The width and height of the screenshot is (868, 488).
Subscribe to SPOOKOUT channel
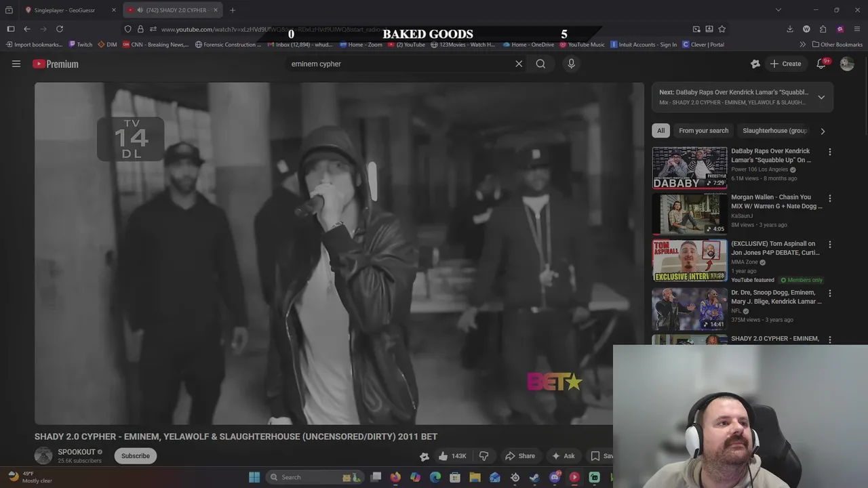[x=136, y=456]
